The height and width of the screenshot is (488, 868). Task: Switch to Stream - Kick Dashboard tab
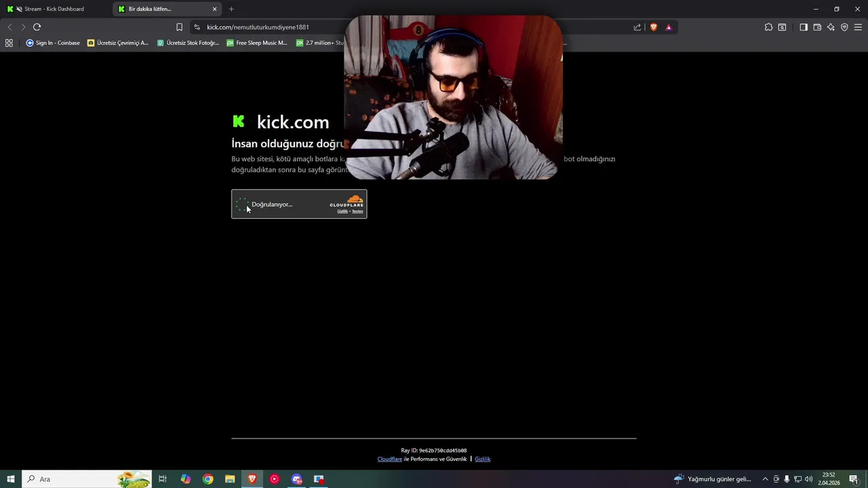54,9
